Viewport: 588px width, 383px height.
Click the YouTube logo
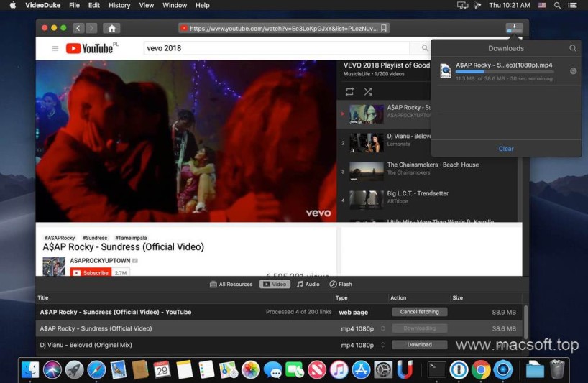pyautogui.click(x=89, y=49)
